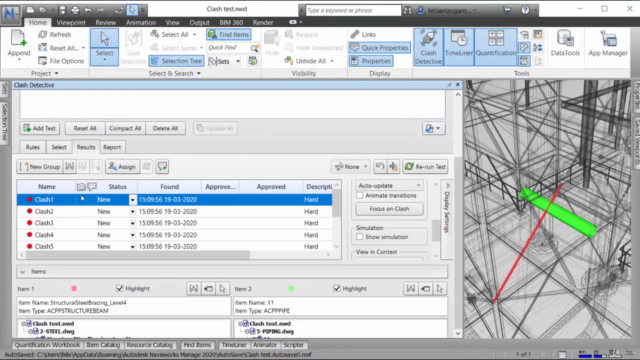Toggle Quick Properties display
Viewport: 640px width, 360px height.
tap(380, 48)
